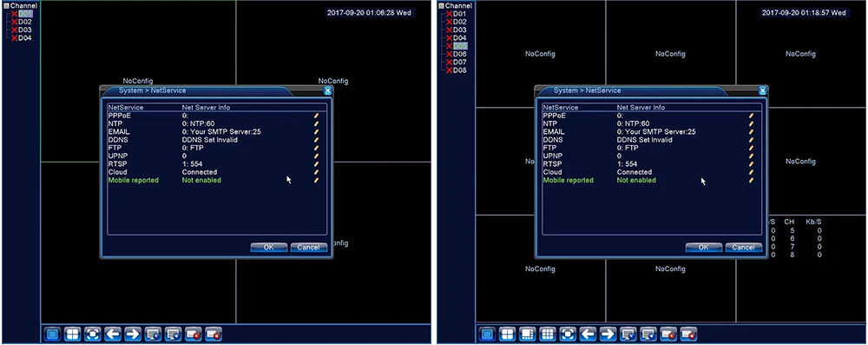Cancel the right NetService dialog
Viewport: 868px width, 345px height.
(744, 248)
